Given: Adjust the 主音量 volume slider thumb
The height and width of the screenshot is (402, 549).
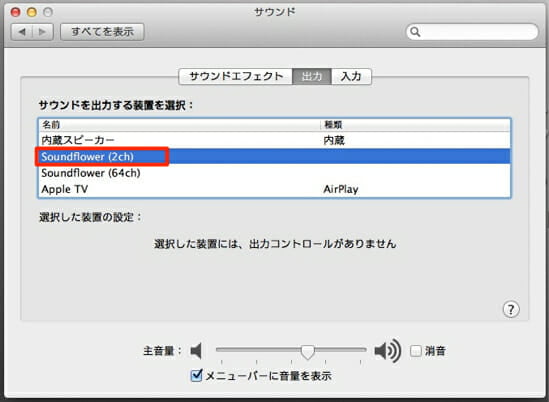Looking at the screenshot, I should click(x=308, y=352).
